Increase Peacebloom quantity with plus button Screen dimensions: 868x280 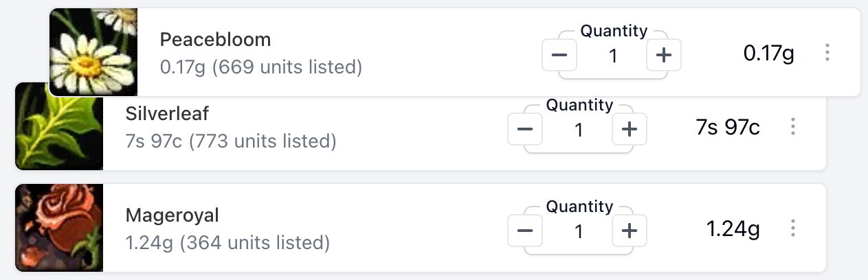663,55
